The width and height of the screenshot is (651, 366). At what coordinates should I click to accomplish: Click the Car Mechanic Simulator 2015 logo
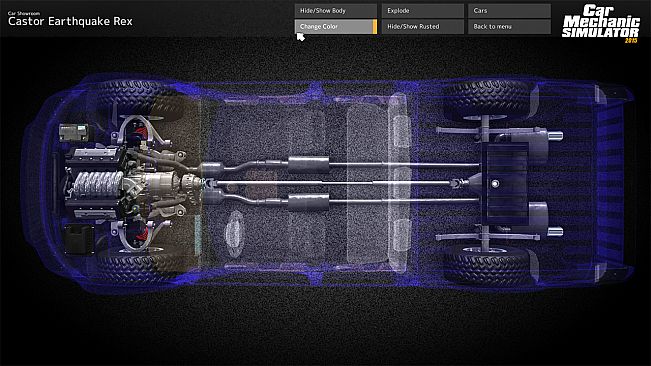pos(601,23)
